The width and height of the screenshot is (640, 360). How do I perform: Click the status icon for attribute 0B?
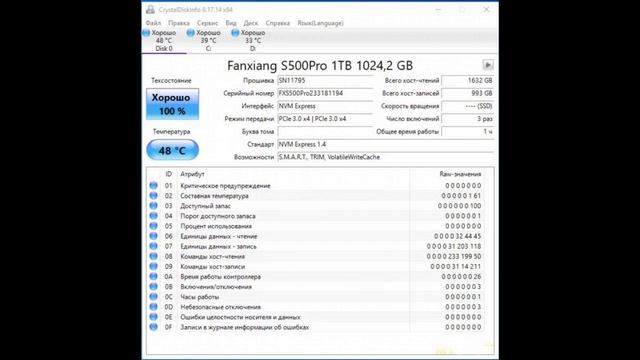click(153, 287)
